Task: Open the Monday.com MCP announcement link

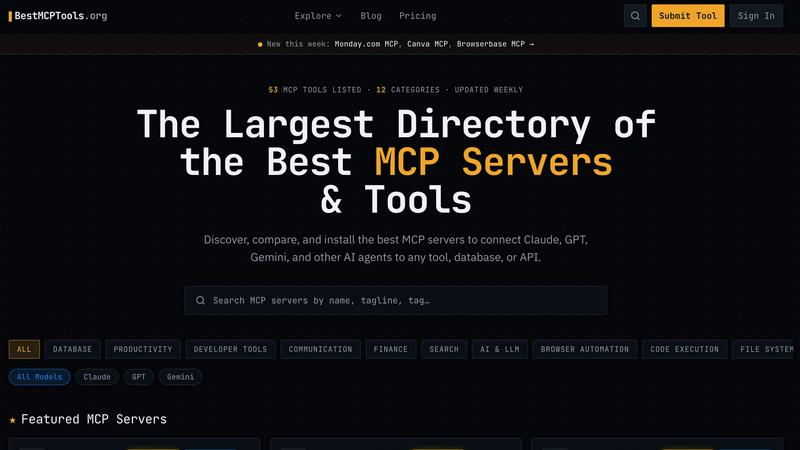Action: coord(366,44)
